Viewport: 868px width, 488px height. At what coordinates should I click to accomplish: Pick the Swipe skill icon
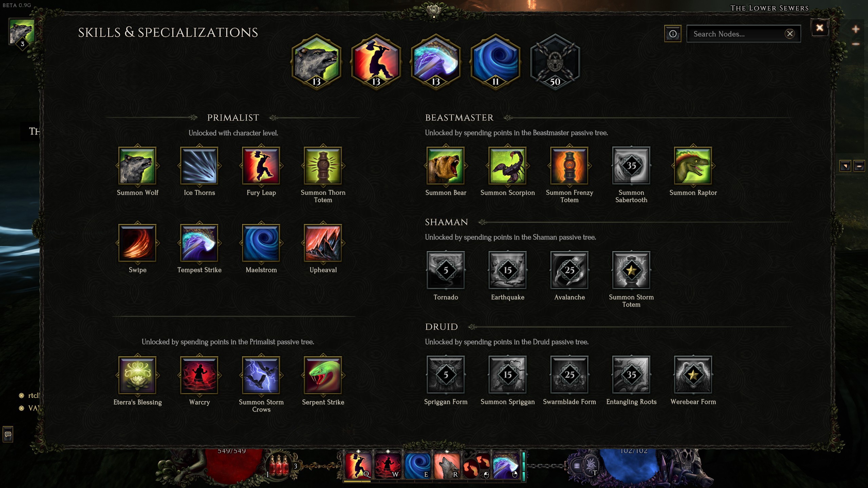[x=137, y=243]
